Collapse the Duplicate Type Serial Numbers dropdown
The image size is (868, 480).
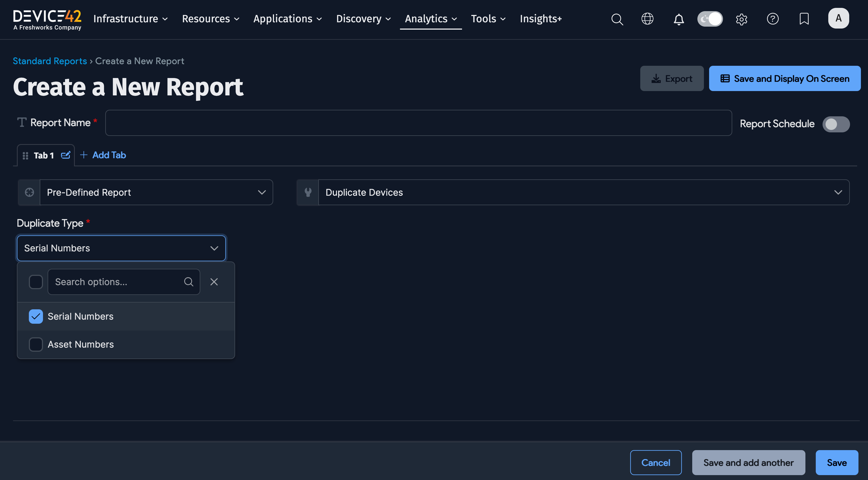pos(121,248)
